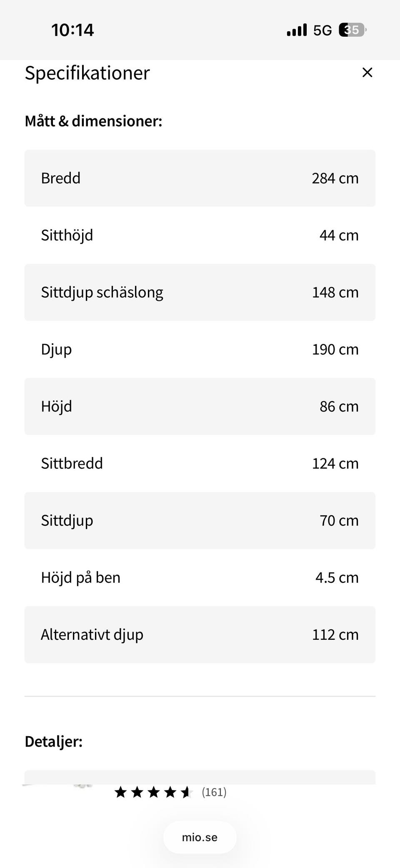The image size is (400, 868).
Task: Click the star rating icons
Action: tap(152, 792)
